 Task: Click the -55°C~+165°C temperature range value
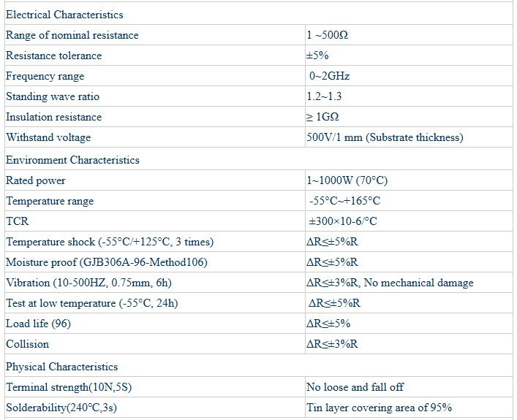(344, 201)
